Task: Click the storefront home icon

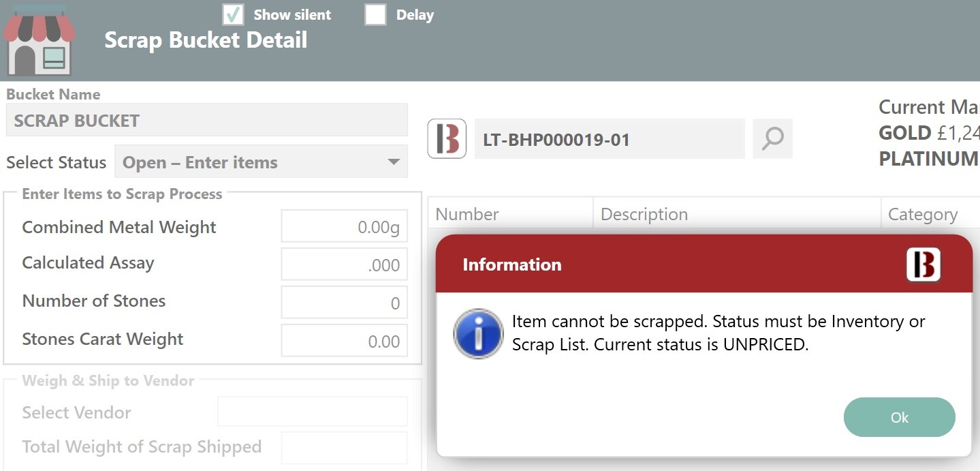Action: pyautogui.click(x=39, y=42)
